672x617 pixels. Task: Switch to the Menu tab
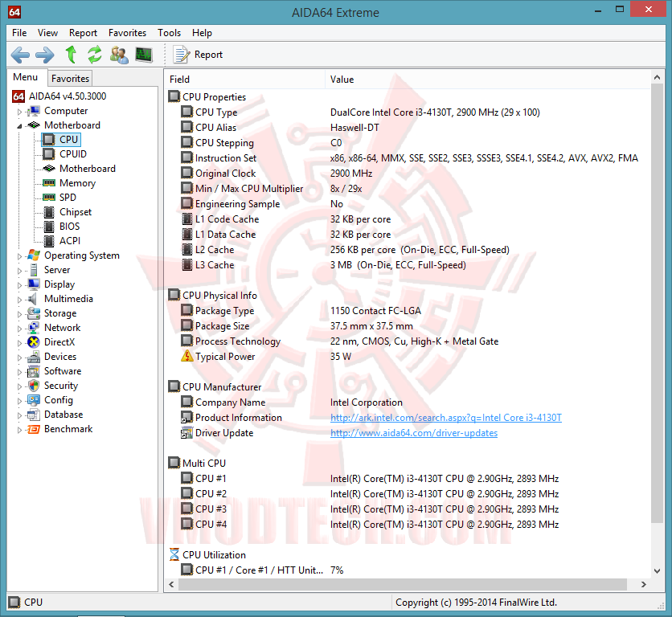(x=25, y=77)
